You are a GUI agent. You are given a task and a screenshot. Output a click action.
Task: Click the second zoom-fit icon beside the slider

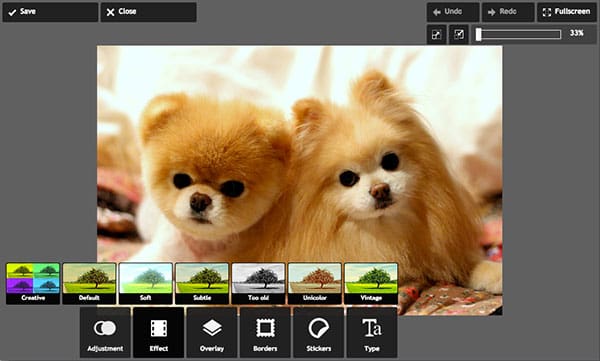click(x=458, y=34)
